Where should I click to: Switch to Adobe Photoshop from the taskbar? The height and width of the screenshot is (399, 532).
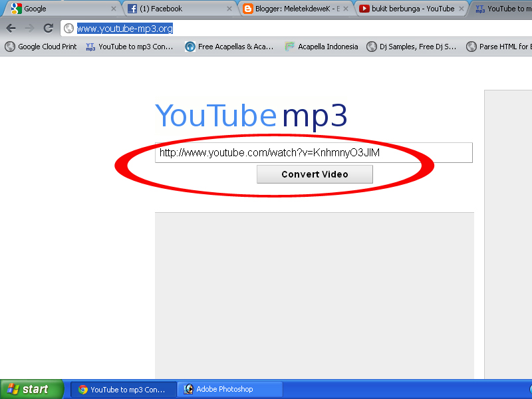(230, 390)
